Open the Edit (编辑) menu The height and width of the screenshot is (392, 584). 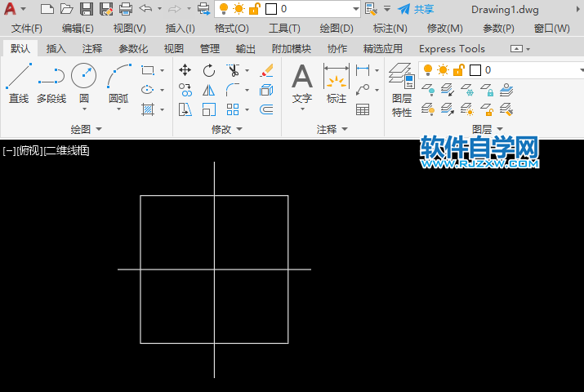pyautogui.click(x=78, y=29)
